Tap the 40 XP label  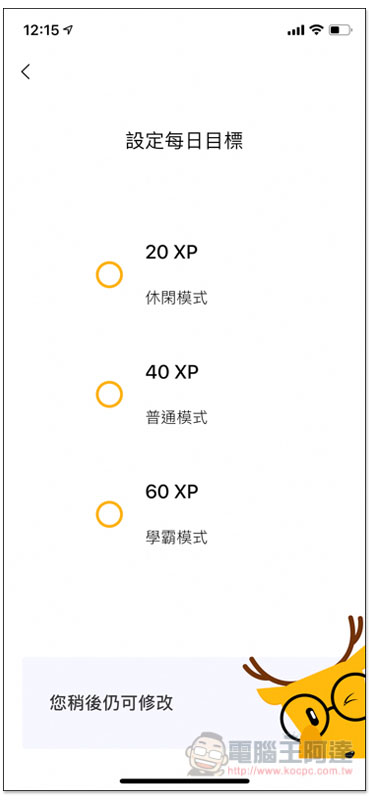(171, 372)
